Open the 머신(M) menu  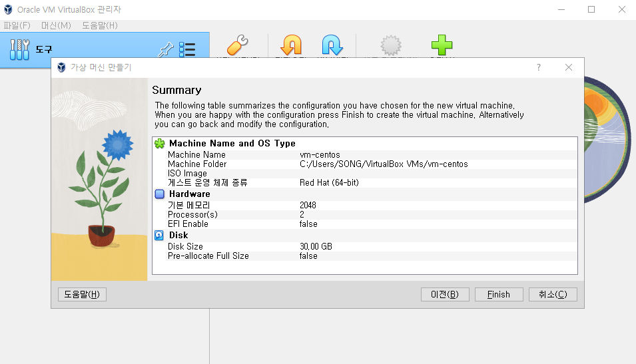point(56,25)
